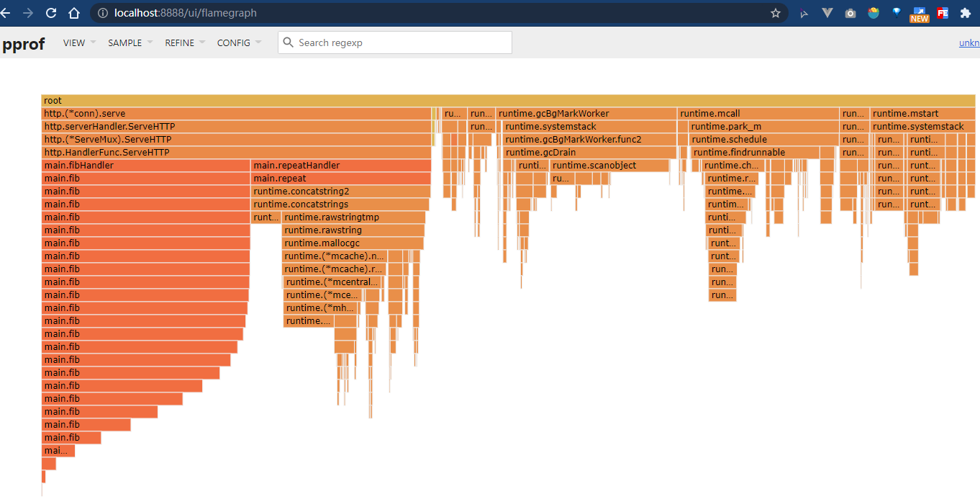Screen dimensions: 980x499
Task: Open the CONFIG dropdown menu
Action: [x=239, y=42]
